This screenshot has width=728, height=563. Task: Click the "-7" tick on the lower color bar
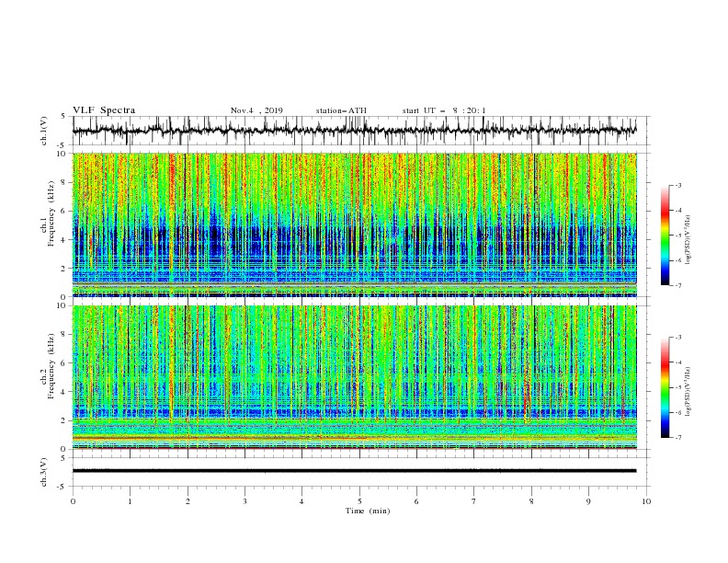[678, 438]
